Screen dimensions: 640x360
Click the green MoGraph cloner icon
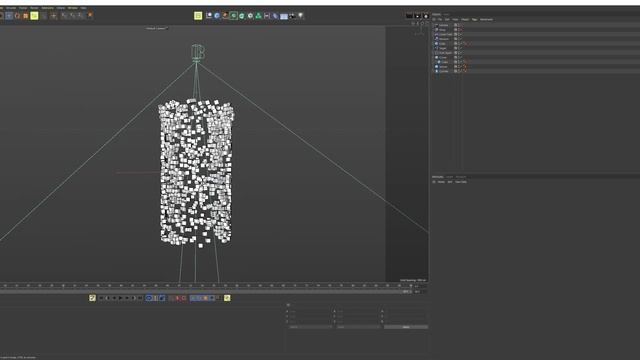tap(258, 16)
